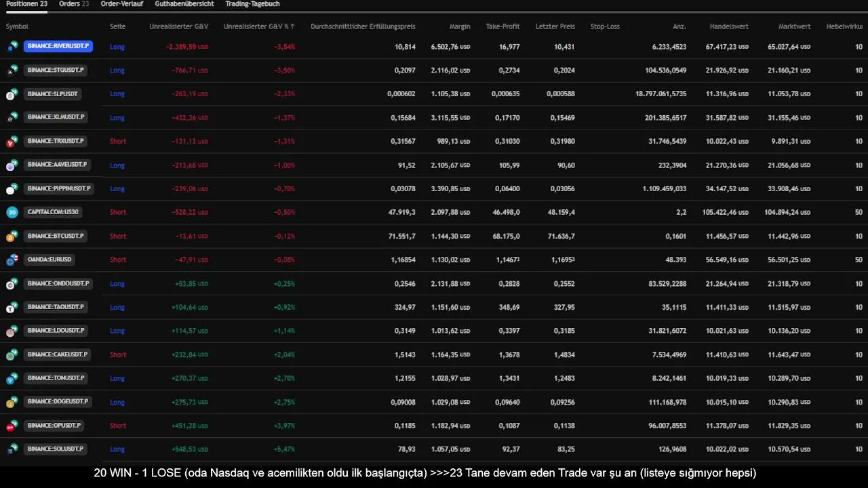
Task: Click the PIPPINUSDT.P coin icon
Action: click(12, 188)
